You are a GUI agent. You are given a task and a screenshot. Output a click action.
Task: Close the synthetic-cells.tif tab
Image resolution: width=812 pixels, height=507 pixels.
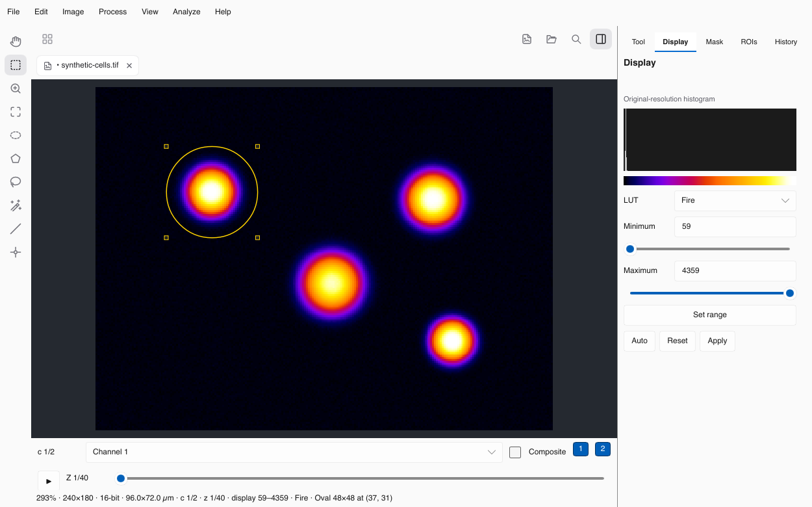click(x=129, y=66)
